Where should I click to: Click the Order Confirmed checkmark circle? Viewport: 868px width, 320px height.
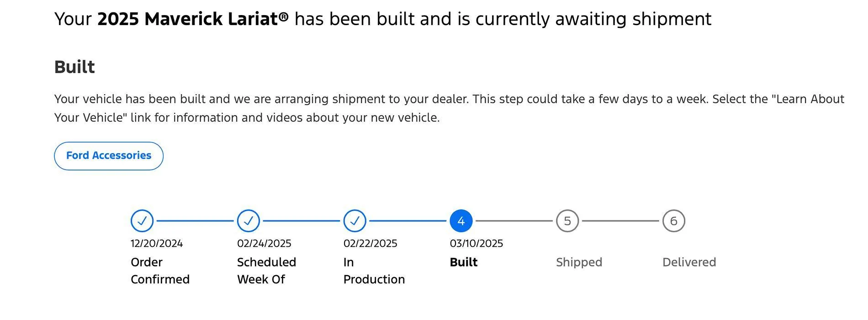pyautogui.click(x=142, y=221)
